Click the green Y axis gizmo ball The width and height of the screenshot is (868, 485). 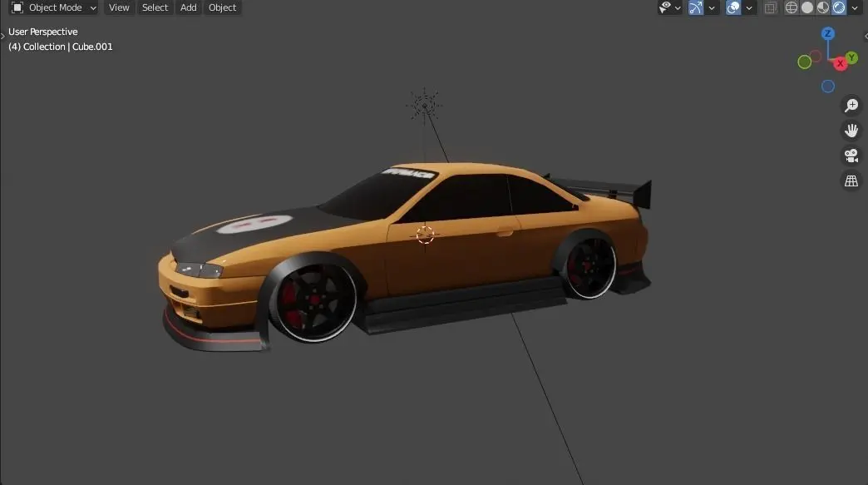(852, 57)
